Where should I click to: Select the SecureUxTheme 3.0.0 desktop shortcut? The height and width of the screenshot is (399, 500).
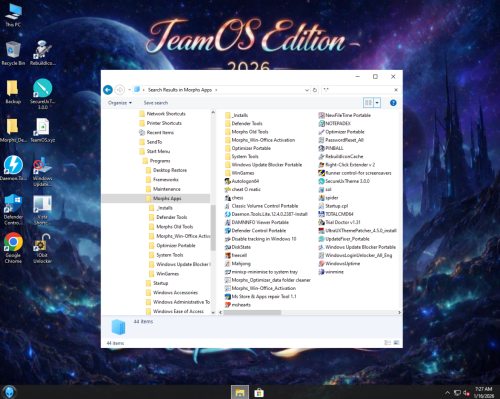point(43,94)
